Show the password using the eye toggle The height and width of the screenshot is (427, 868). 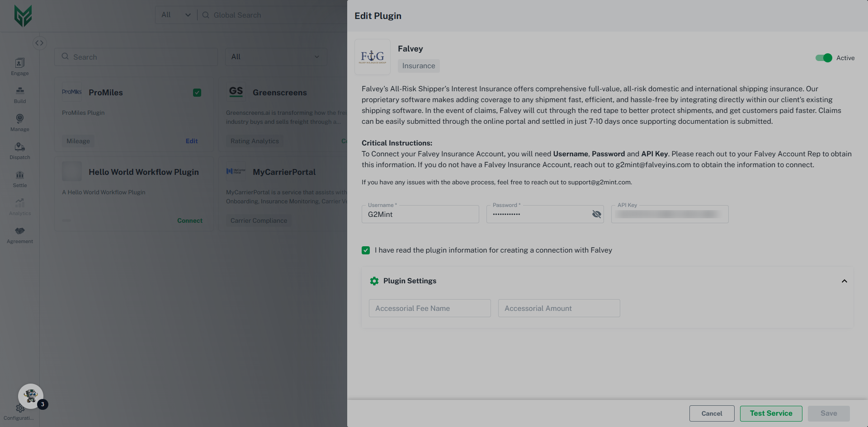coord(596,214)
